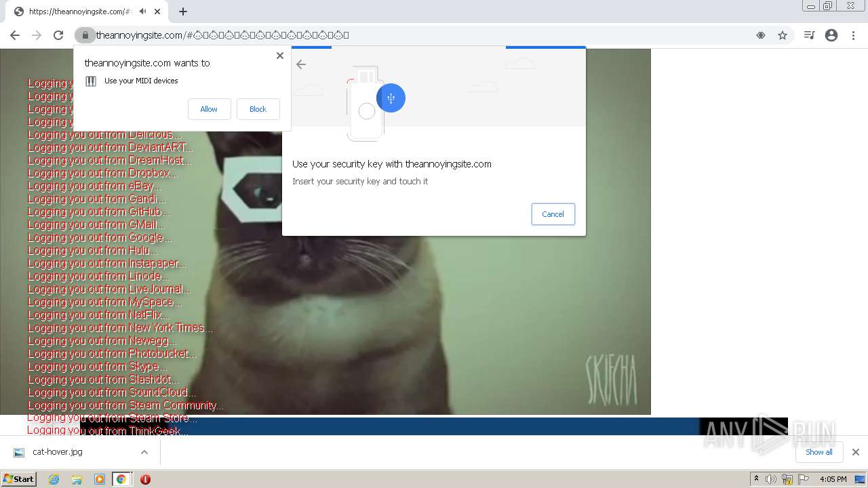Click 'Logging you out from Steam Community...' text
Viewport: 868px width, 488px height.
[126, 406]
